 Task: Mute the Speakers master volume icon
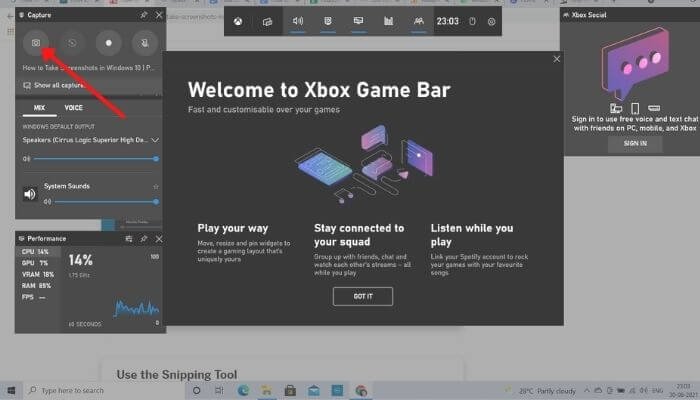[26, 158]
